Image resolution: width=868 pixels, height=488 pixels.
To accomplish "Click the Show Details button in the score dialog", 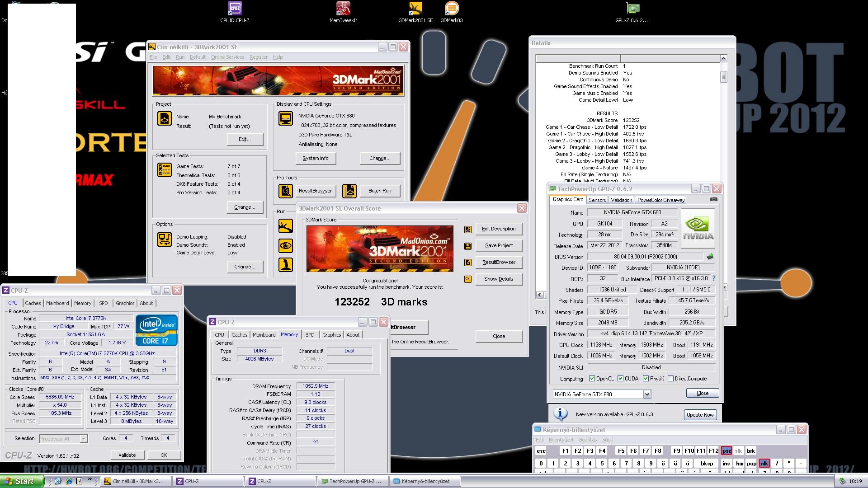I will point(499,279).
